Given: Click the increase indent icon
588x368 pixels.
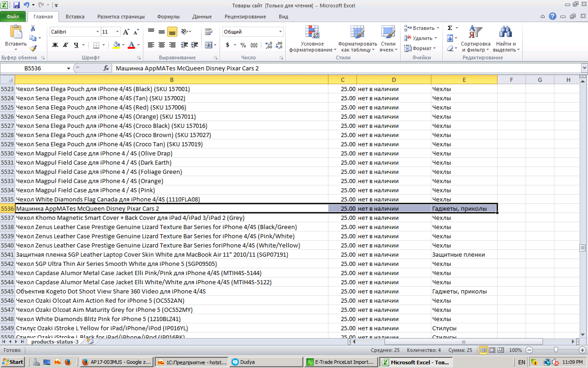Looking at the screenshot, I should pos(195,45).
